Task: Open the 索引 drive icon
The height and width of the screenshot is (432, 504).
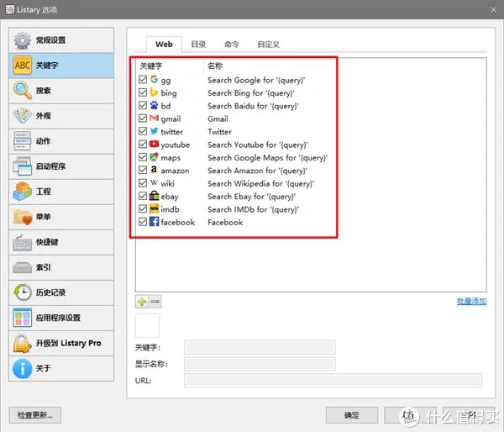Action: tap(22, 267)
